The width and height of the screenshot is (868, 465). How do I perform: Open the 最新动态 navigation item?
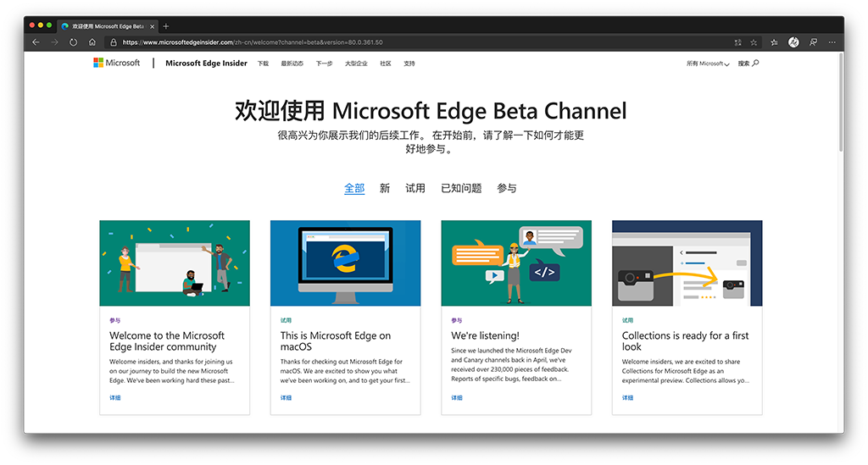292,64
